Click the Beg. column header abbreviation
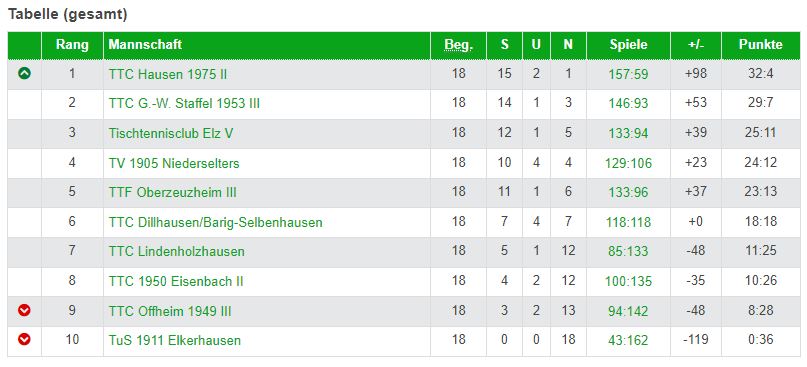Image resolution: width=807 pixels, height=367 pixels. pos(458,45)
